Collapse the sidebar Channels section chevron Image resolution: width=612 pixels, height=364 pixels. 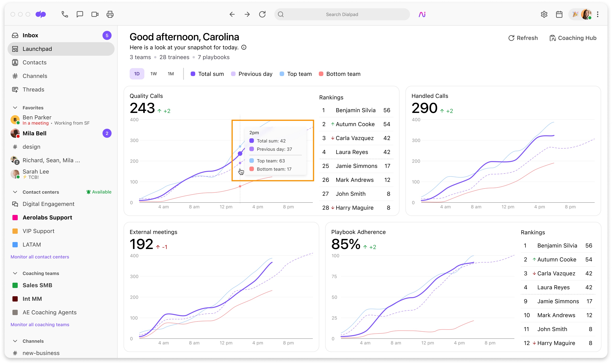(x=15, y=341)
